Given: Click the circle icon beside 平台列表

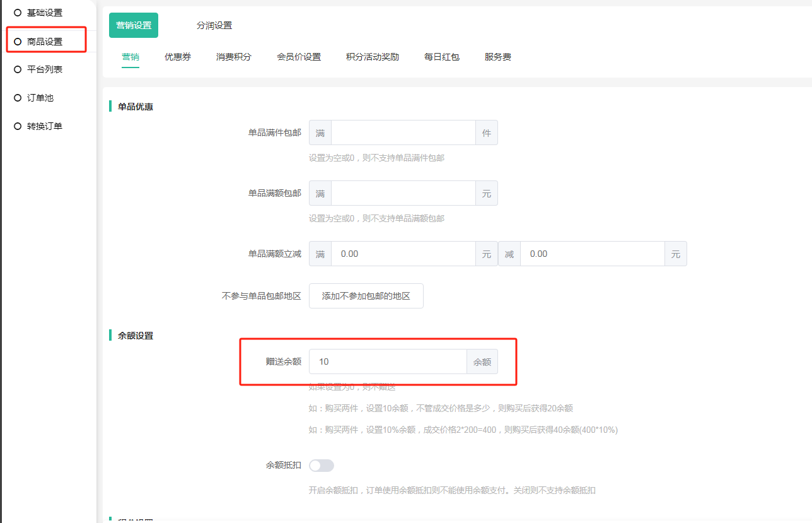Looking at the screenshot, I should click(18, 69).
